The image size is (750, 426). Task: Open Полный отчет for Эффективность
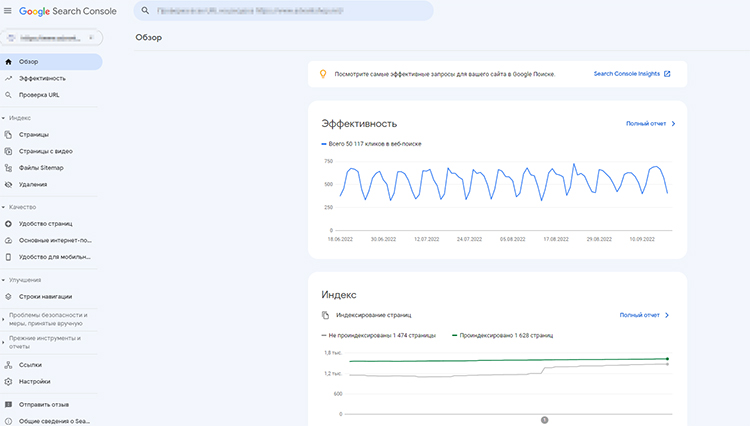(650, 124)
